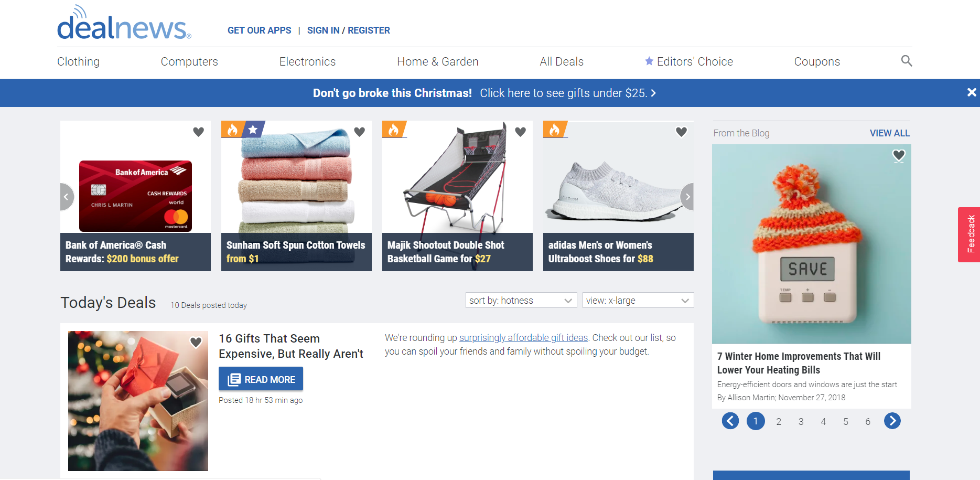Click the star editors' choice badge on towels
This screenshot has height=480, width=980.
pos(253,129)
